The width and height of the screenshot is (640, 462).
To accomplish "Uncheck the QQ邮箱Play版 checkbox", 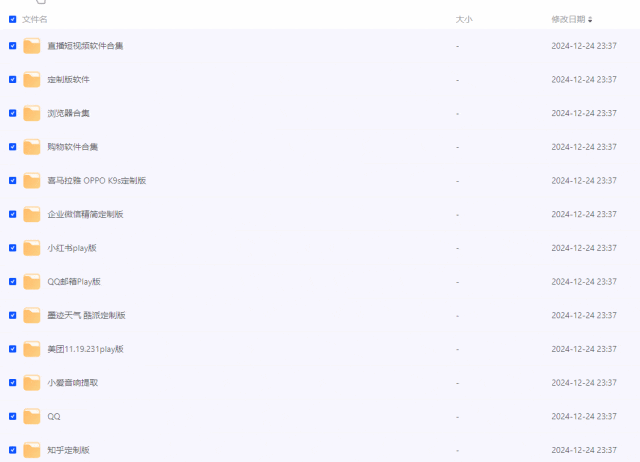I will tap(13, 282).
